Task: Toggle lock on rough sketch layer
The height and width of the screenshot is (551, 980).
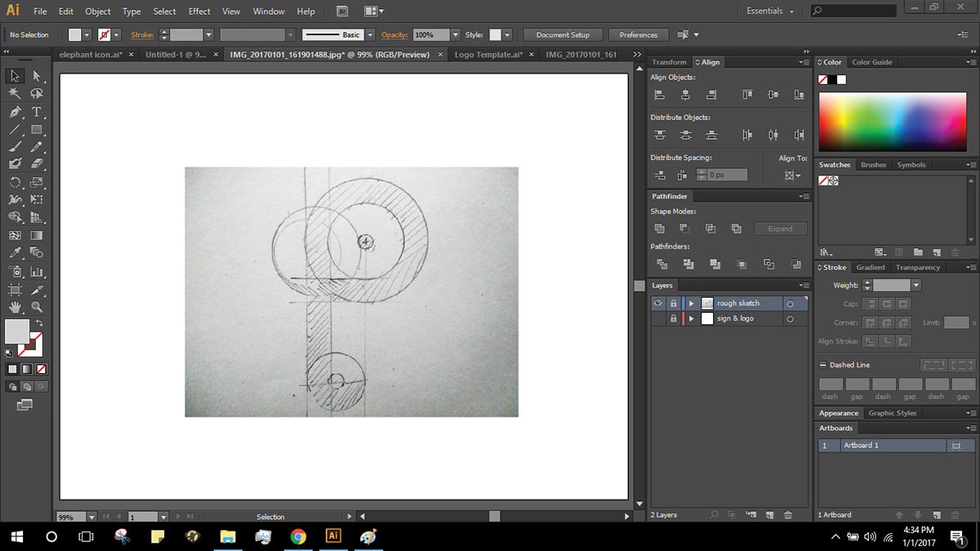Action: click(673, 304)
